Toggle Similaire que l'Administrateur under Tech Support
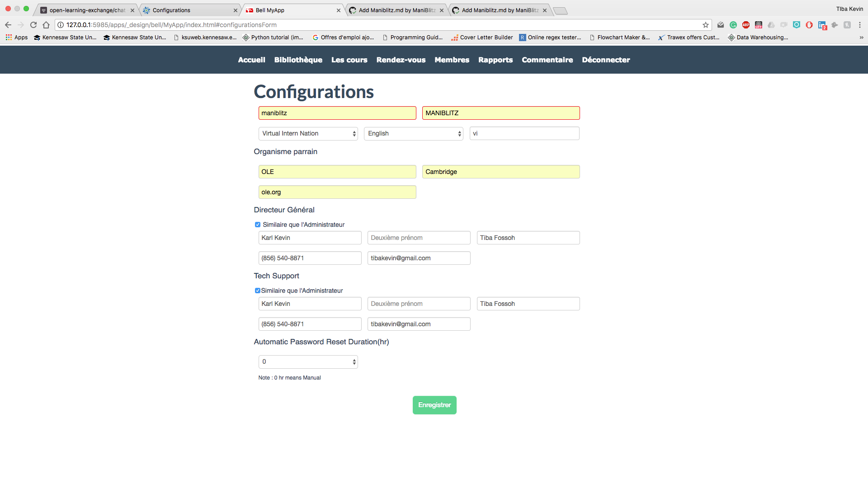Viewport: 868px width, 488px height. tap(257, 291)
